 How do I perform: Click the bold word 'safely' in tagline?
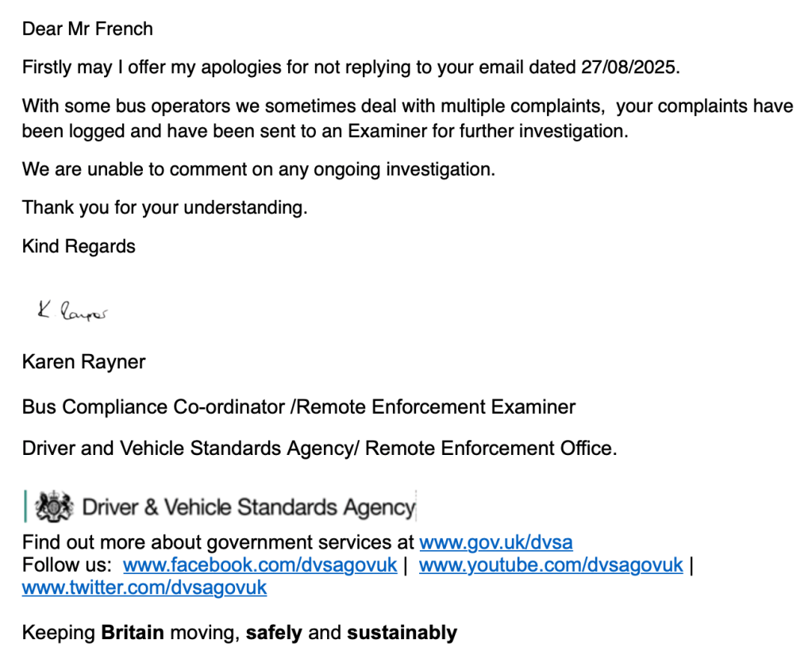click(274, 633)
